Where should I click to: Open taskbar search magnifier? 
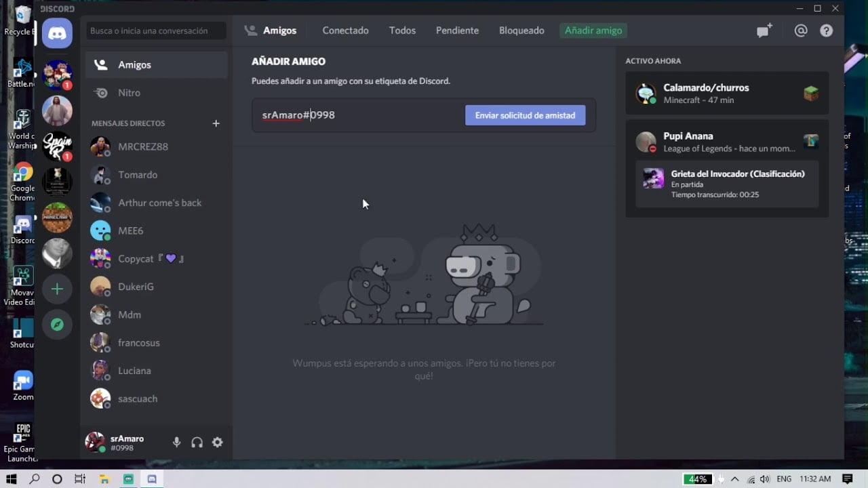pos(35,479)
